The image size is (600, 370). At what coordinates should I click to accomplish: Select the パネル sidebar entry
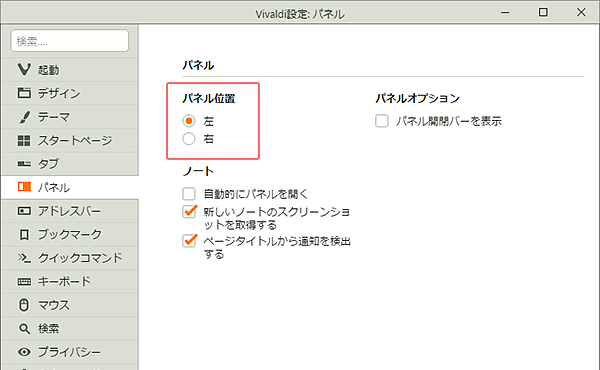pos(70,187)
